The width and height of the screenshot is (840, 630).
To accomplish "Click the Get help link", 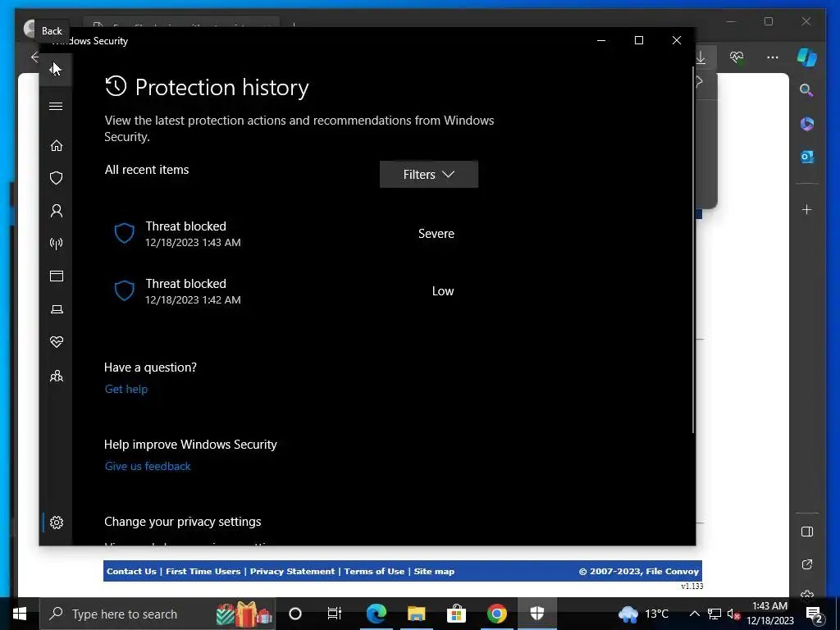I will tap(126, 390).
